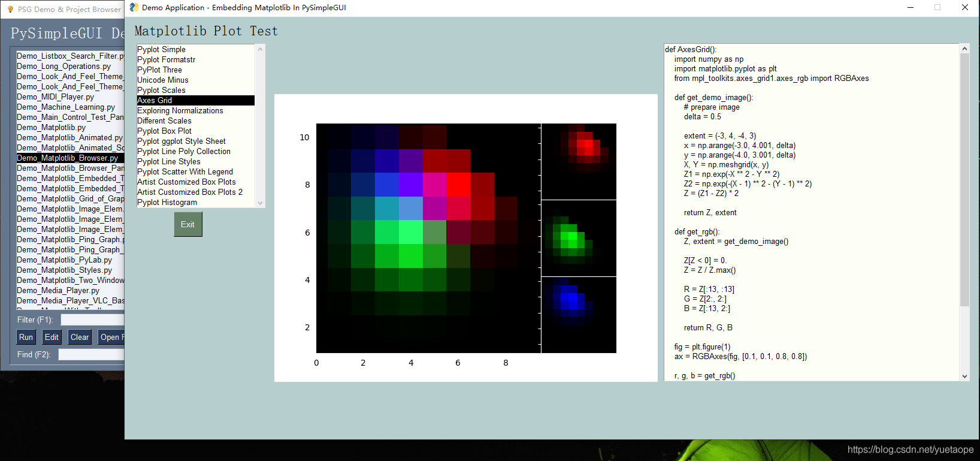The width and height of the screenshot is (980, 461).
Task: Select Demo_Matplotlib_Styles.py in PSG Browser list
Action: (x=70, y=270)
